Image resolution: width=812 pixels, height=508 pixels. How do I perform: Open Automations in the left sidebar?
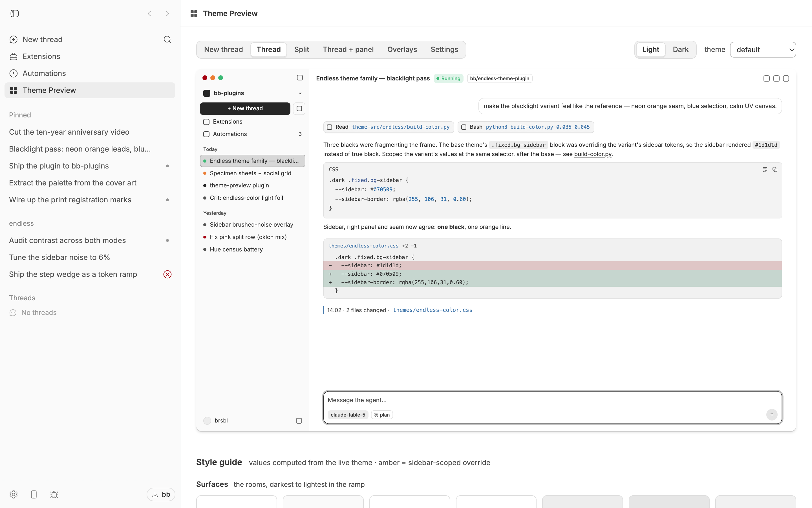[x=90, y=73]
